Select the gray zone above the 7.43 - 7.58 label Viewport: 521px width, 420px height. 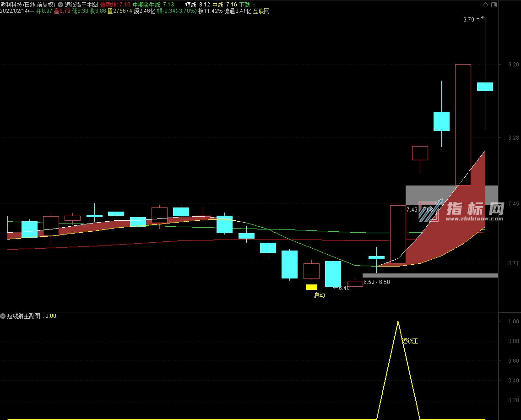(x=452, y=195)
